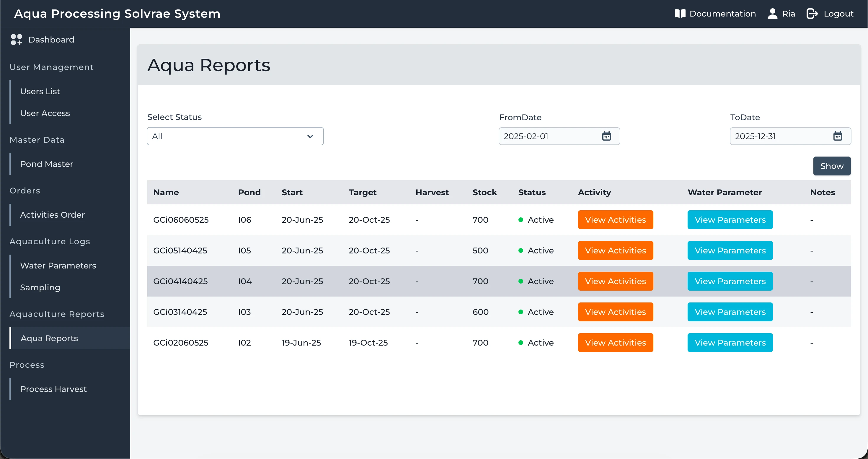Click the green status dot for GCi06060525
The height and width of the screenshot is (459, 868).
521,220
